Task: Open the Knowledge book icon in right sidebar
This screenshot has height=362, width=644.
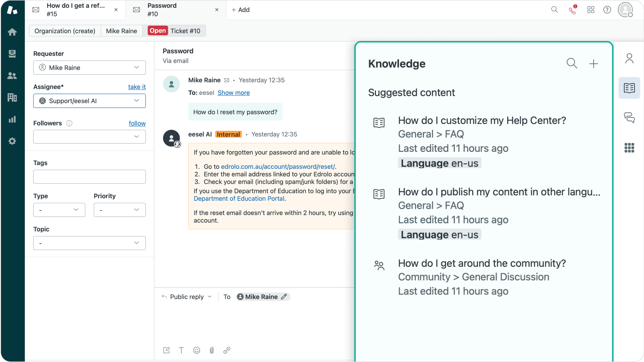Action: 629,87
